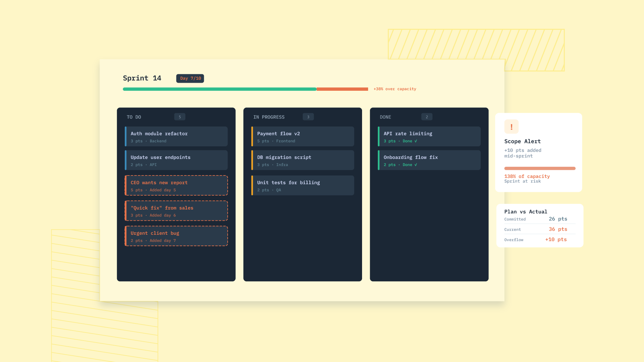Click the DONE column header
644x362 pixels.
tap(386, 117)
